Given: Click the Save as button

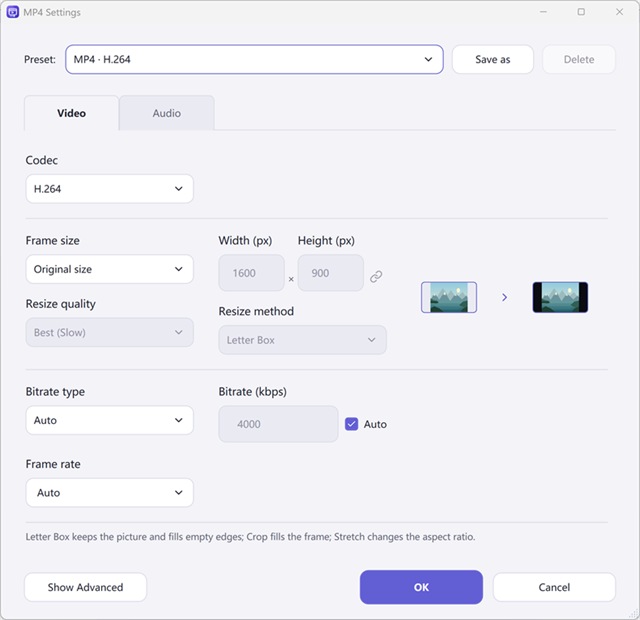Looking at the screenshot, I should click(493, 60).
